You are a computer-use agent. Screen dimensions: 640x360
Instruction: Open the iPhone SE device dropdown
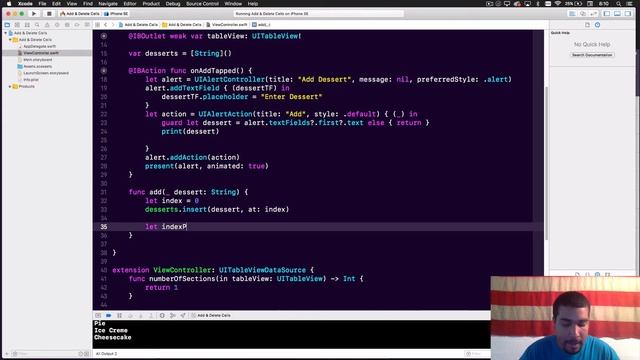pyautogui.click(x=116, y=13)
